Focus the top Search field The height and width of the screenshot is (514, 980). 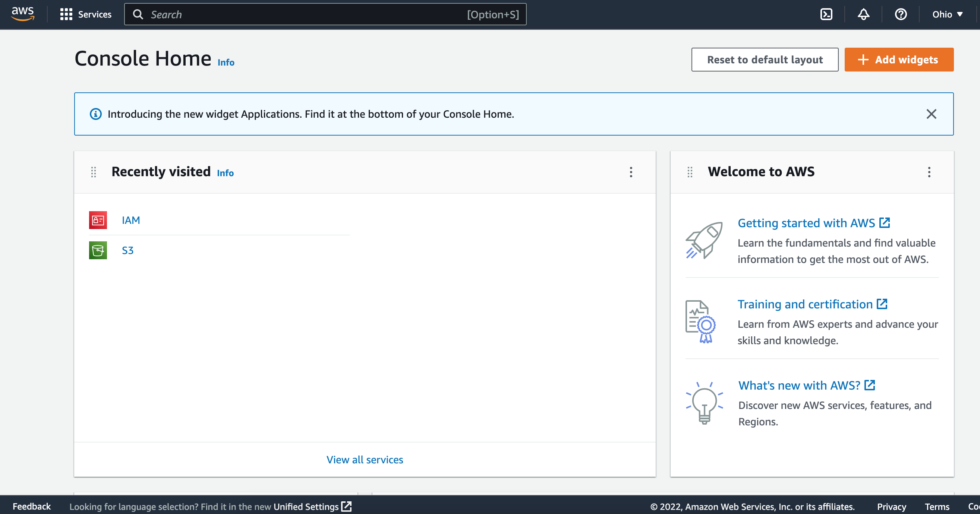click(x=325, y=15)
